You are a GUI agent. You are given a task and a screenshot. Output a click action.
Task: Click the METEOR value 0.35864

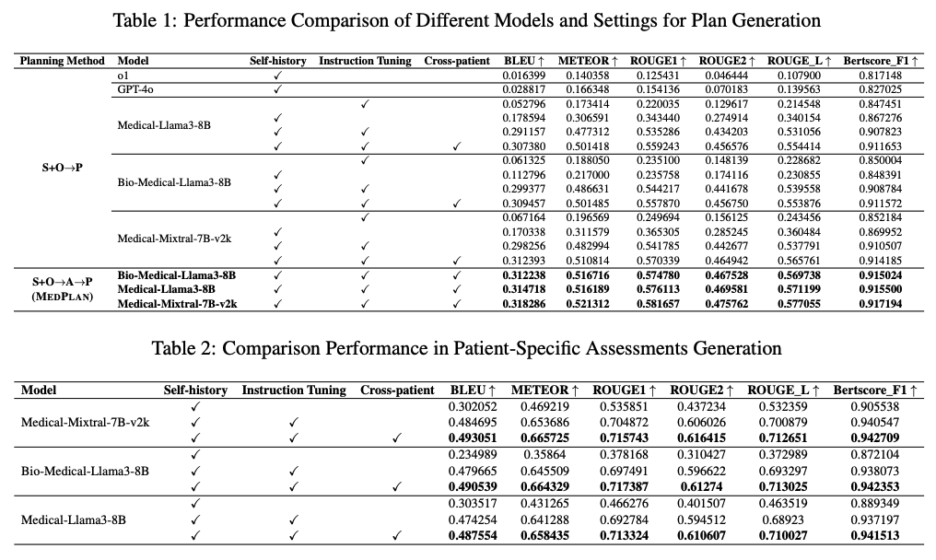pos(544,455)
